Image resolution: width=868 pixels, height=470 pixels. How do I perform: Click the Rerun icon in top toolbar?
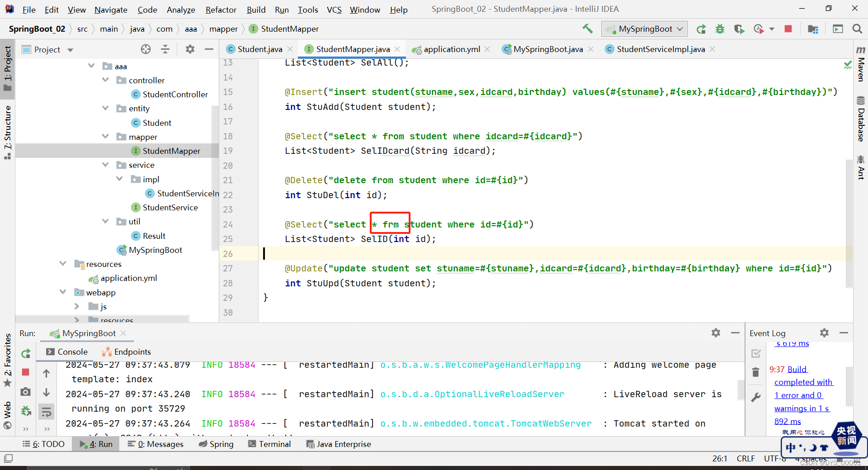pos(701,29)
